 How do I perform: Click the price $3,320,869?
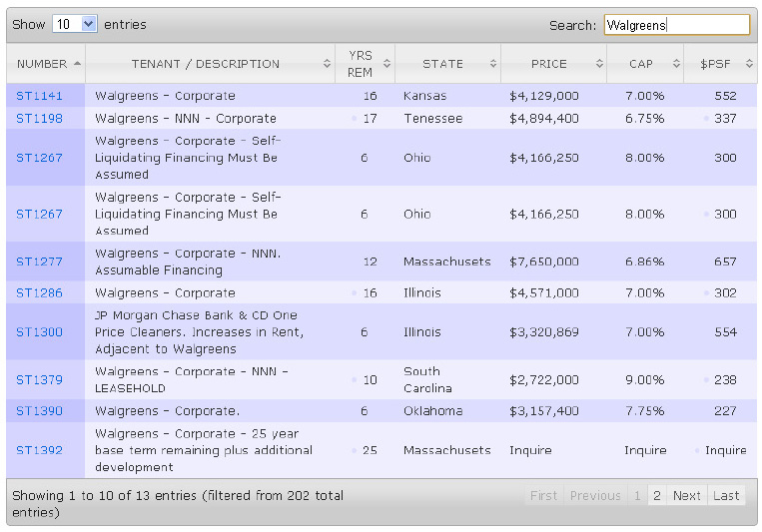(x=544, y=331)
